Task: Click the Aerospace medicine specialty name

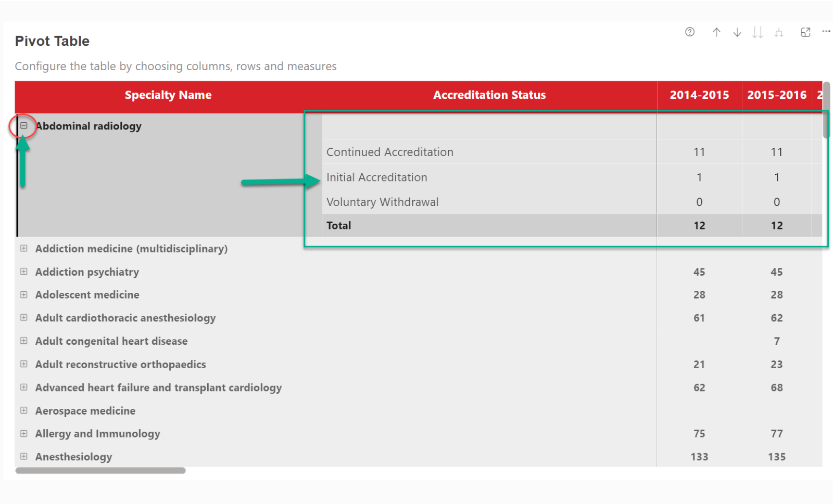Action: 85,411
